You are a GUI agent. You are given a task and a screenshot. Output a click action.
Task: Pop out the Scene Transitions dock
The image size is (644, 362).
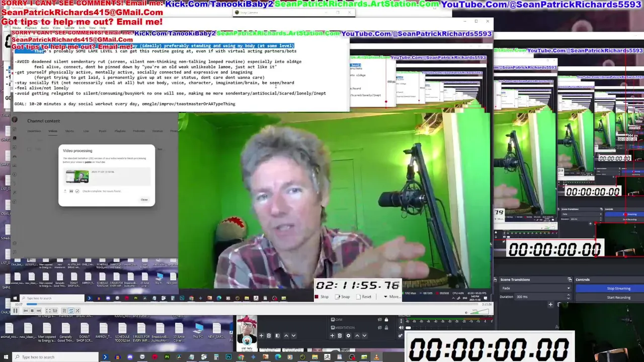click(570, 280)
